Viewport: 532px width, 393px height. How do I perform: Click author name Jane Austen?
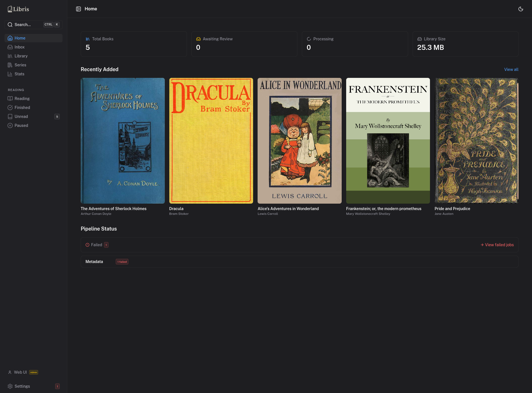click(444, 214)
